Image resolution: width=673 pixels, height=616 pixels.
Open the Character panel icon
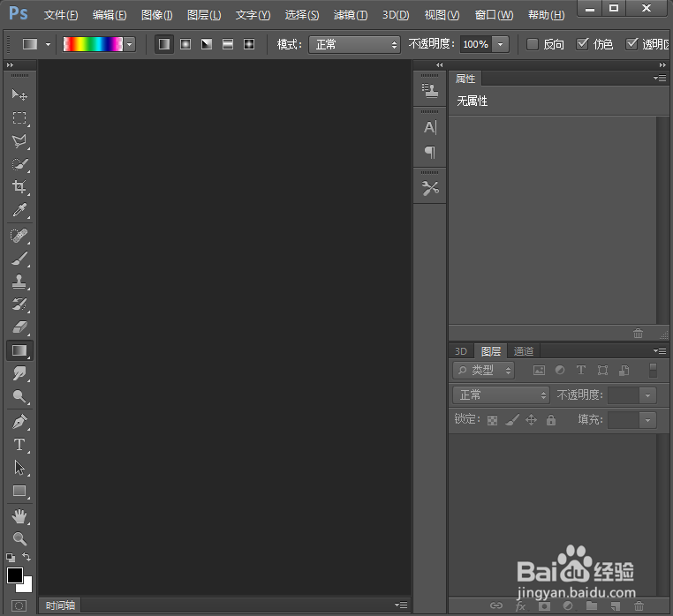(430, 127)
